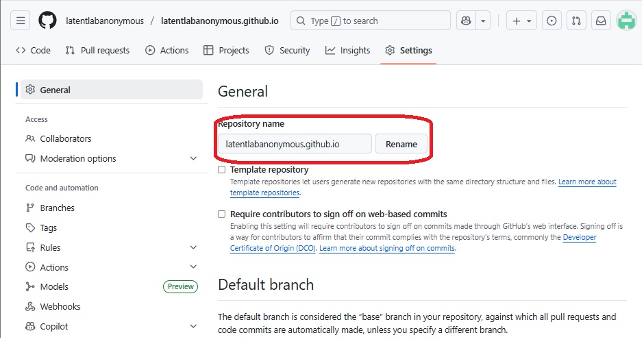Open the Create new dropdown
Viewport: 644px width, 359px height.
[521, 21]
